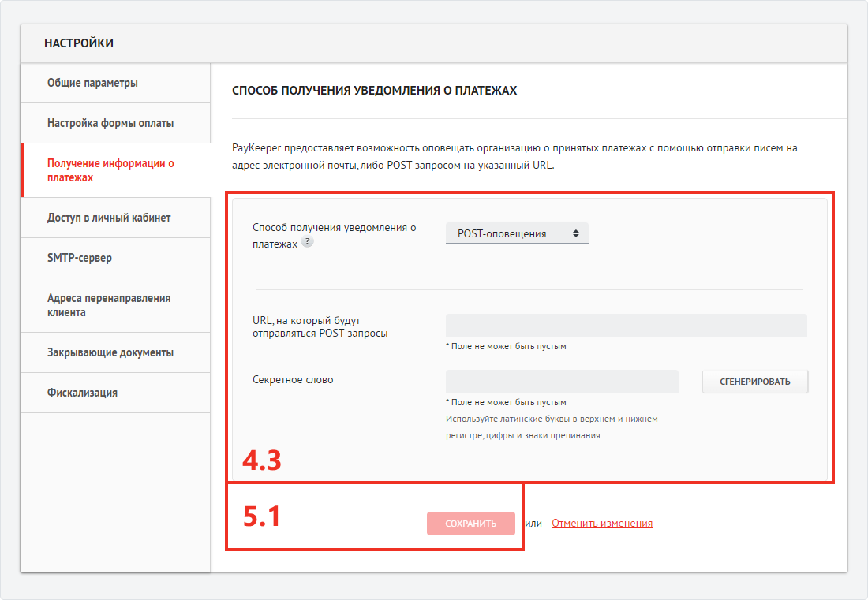Click the Сохранить button
The width and height of the screenshot is (868, 600).
click(471, 524)
